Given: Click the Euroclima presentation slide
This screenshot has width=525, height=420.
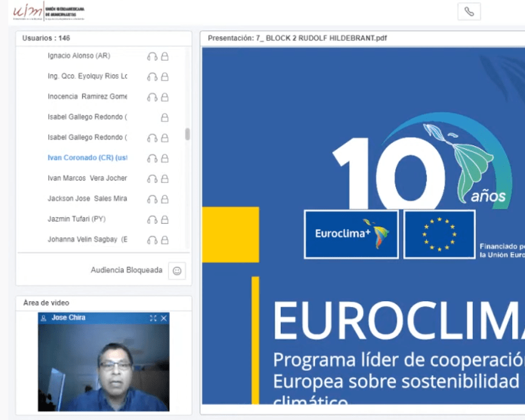Looking at the screenshot, I should (363, 226).
